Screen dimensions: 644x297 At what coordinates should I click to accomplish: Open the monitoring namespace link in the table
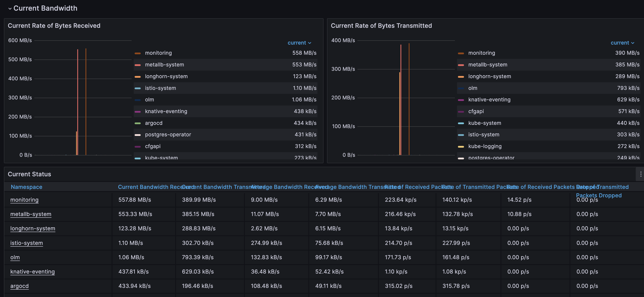pos(24,200)
